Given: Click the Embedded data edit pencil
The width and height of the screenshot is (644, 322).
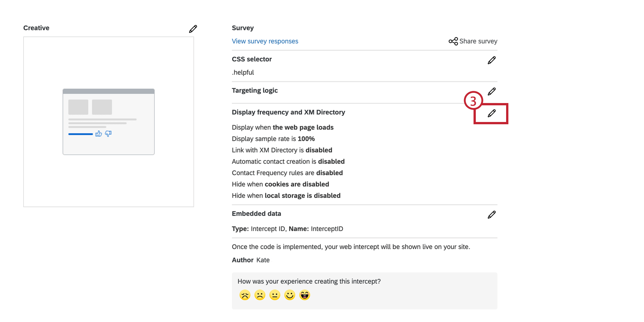Looking at the screenshot, I should pyautogui.click(x=491, y=215).
